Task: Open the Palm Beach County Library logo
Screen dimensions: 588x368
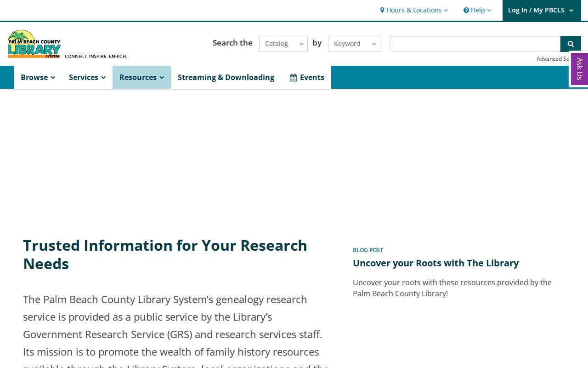Action: tap(34, 44)
